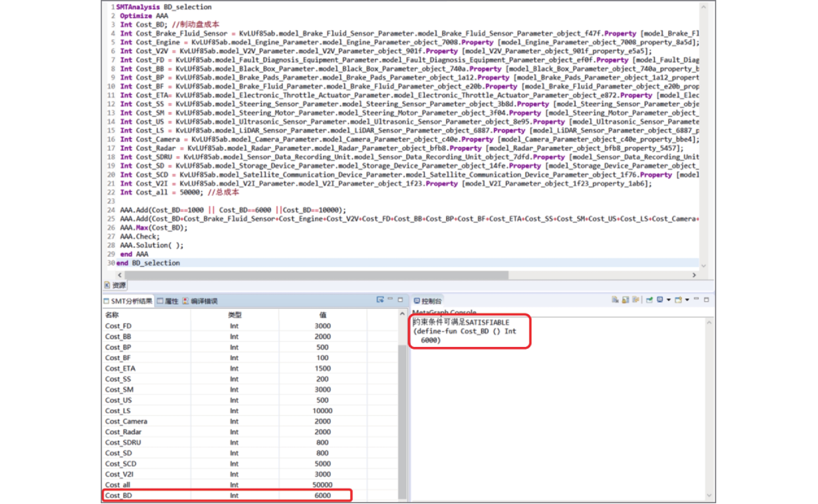Image resolution: width=818 pixels, height=504 pixels.
Task: Open new console dropdown arrow
Action: [x=687, y=300]
